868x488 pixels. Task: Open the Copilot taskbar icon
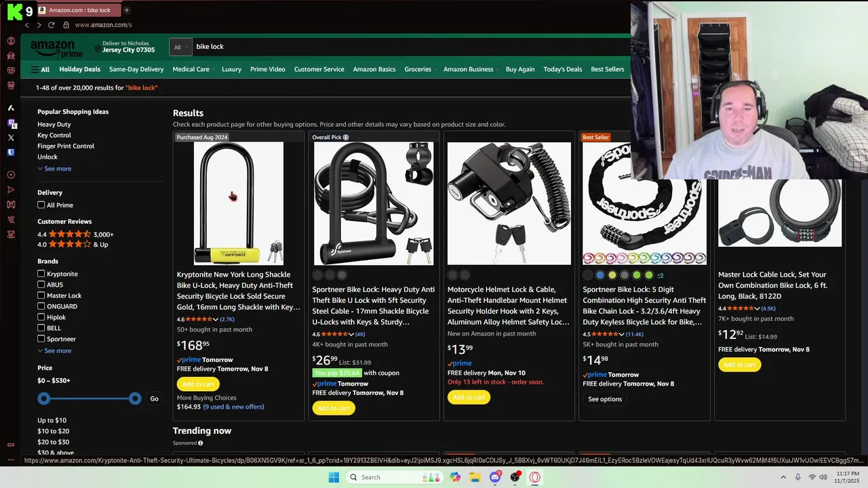(x=455, y=477)
